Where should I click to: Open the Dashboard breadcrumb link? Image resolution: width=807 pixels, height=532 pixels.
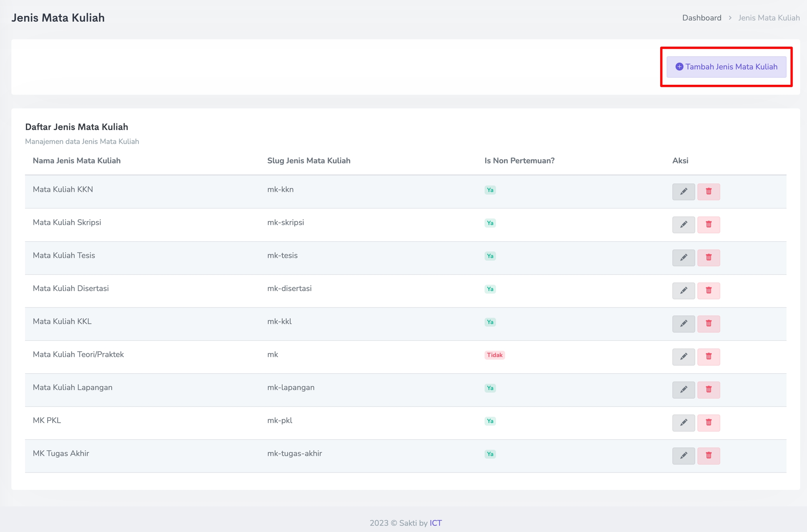(701, 18)
